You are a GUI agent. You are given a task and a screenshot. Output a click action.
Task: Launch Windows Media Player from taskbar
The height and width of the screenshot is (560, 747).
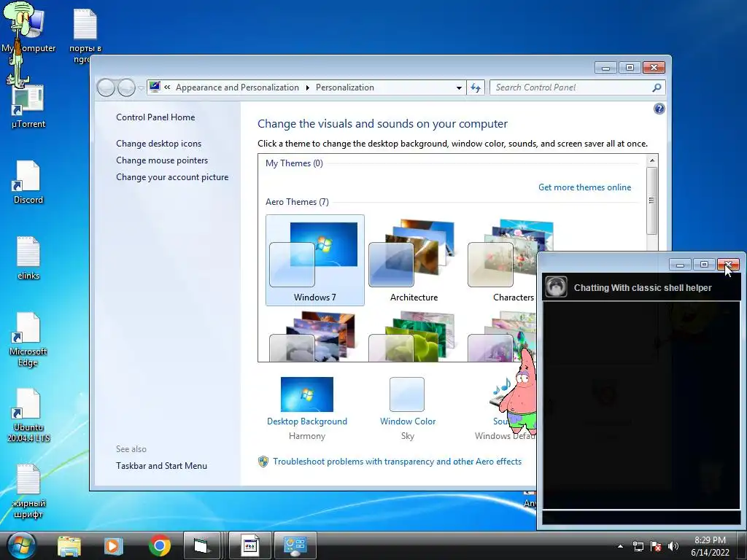[x=113, y=545]
